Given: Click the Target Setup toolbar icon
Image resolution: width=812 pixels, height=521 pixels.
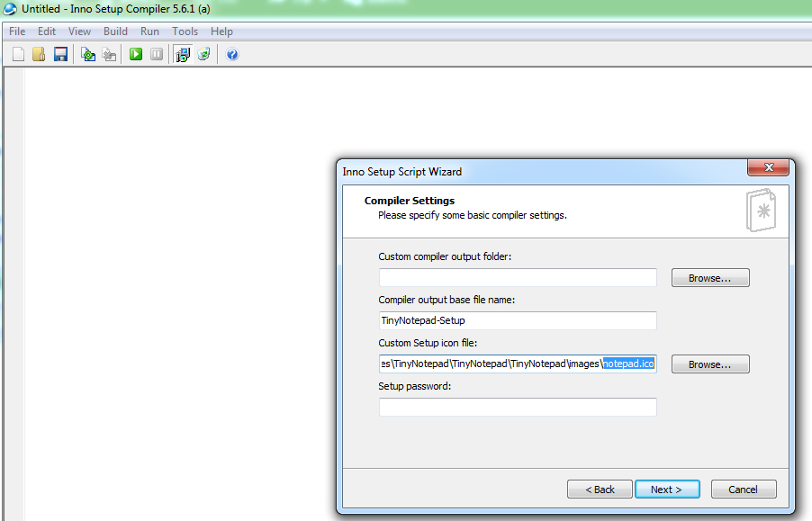Looking at the screenshot, I should (x=183, y=54).
